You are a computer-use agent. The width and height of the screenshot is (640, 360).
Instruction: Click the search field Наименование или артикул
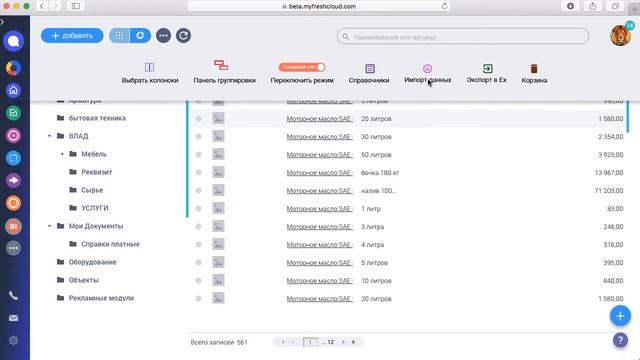coord(463,37)
